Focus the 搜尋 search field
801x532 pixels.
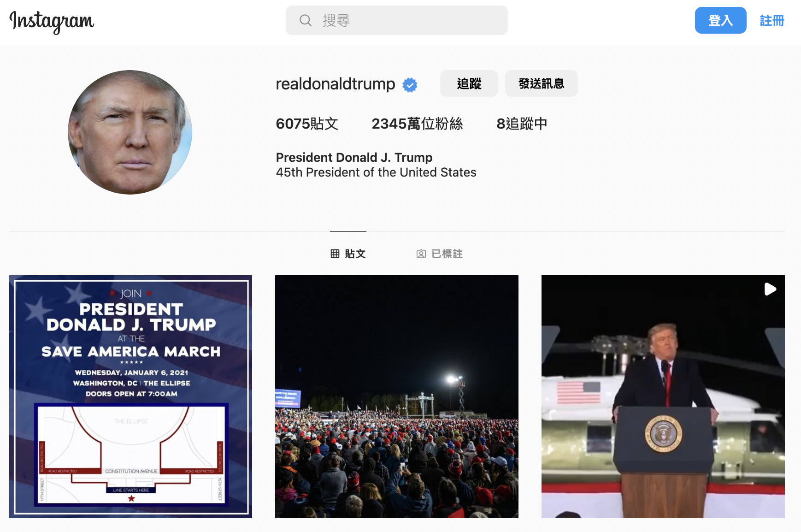tap(396, 20)
